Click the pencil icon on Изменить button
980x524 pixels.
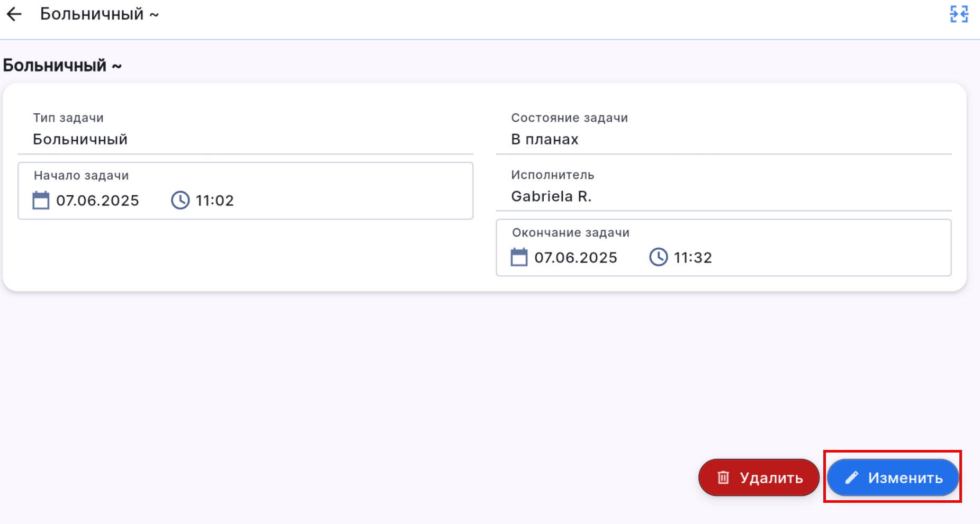pyautogui.click(x=851, y=478)
